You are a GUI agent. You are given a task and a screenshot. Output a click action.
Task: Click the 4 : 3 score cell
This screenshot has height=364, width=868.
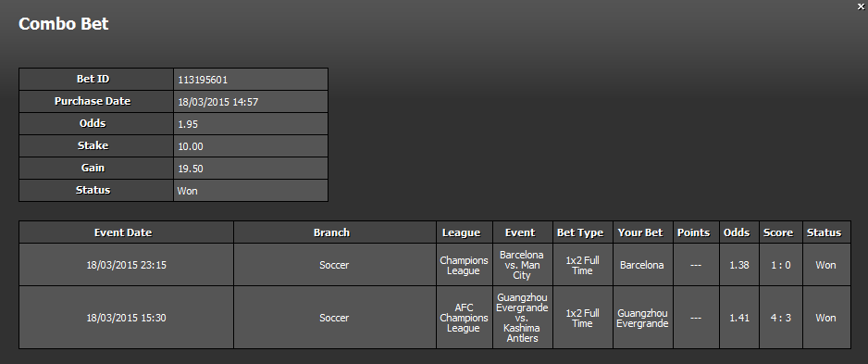tap(780, 318)
